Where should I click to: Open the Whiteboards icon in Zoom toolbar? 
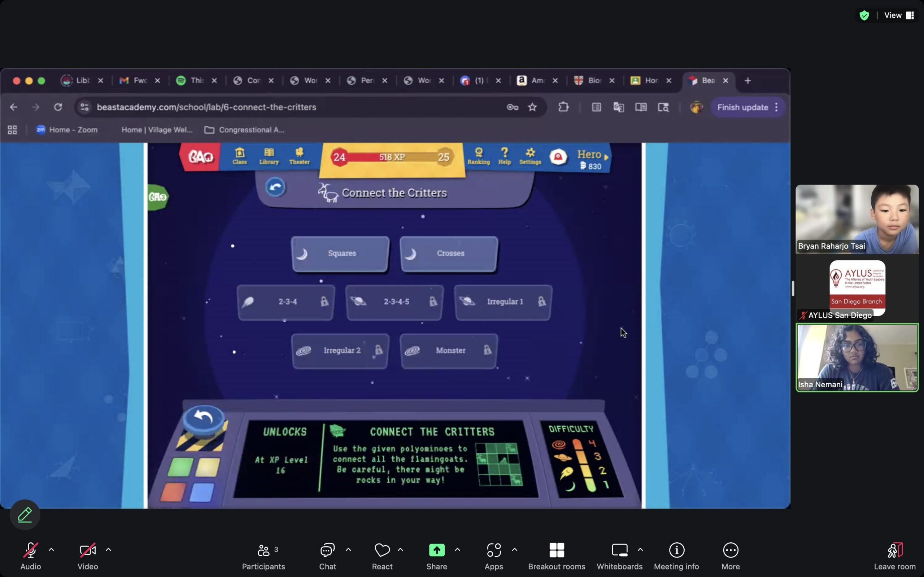point(619,550)
